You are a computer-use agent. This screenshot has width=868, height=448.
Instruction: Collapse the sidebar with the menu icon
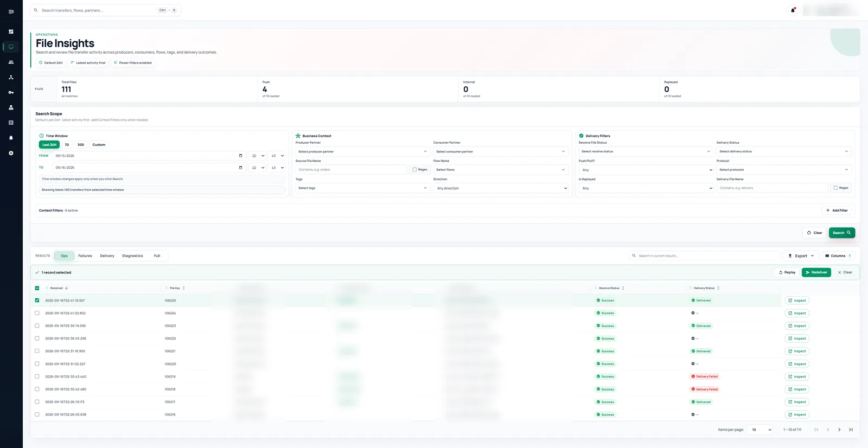[11, 11]
